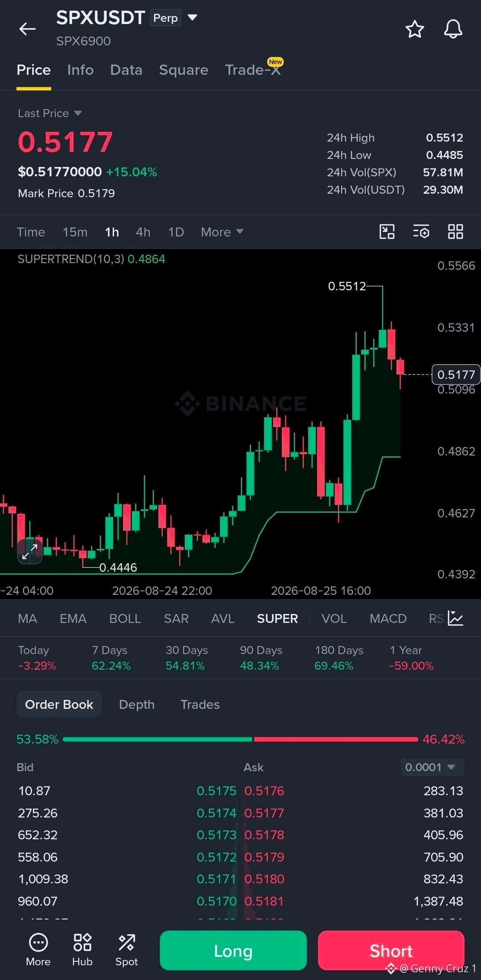The height and width of the screenshot is (980, 481).
Task: Select the 4h chart interval
Action: tap(143, 232)
